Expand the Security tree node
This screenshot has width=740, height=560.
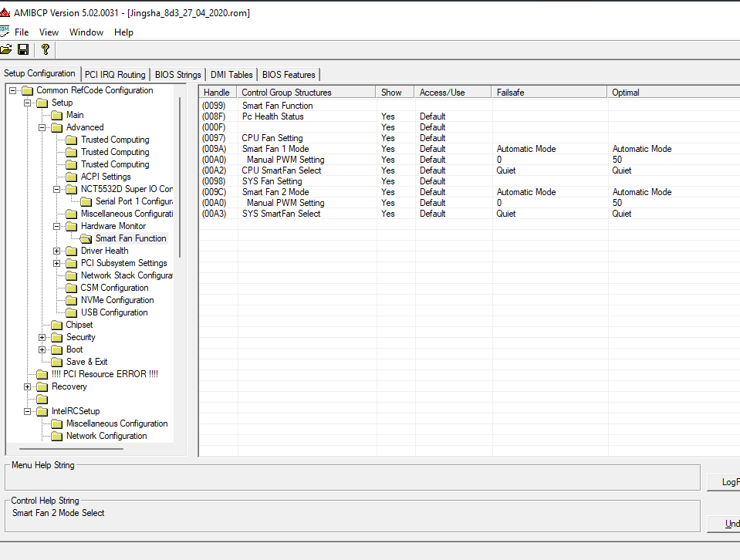[x=42, y=337]
